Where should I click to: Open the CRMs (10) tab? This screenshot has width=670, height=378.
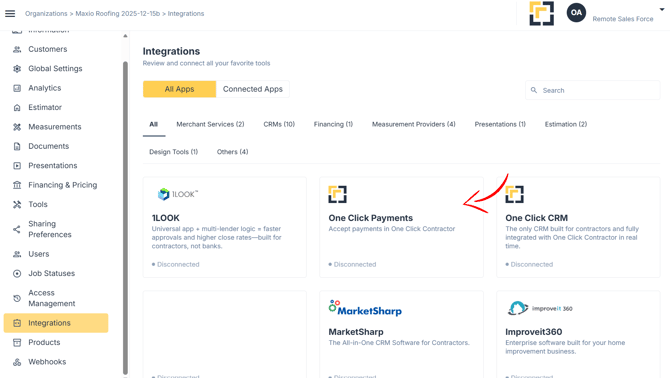point(279,124)
